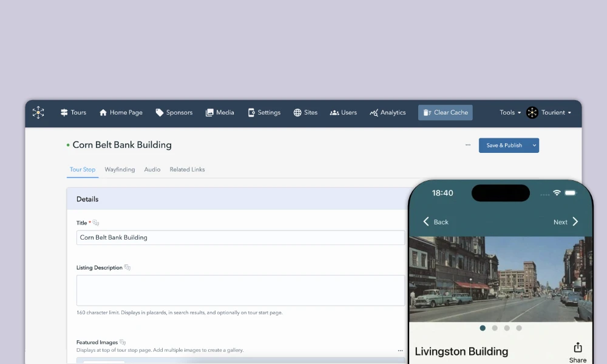This screenshot has width=607, height=364.
Task: Click the Listing Description text area
Action: 240,291
